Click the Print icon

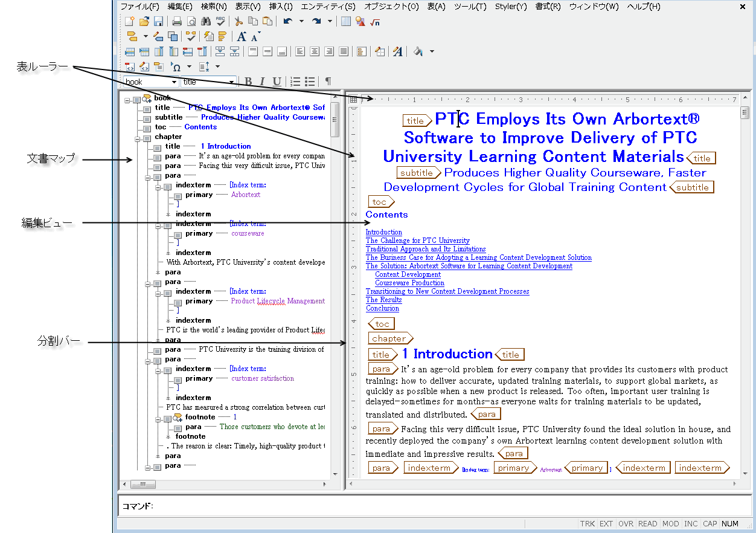pyautogui.click(x=177, y=21)
